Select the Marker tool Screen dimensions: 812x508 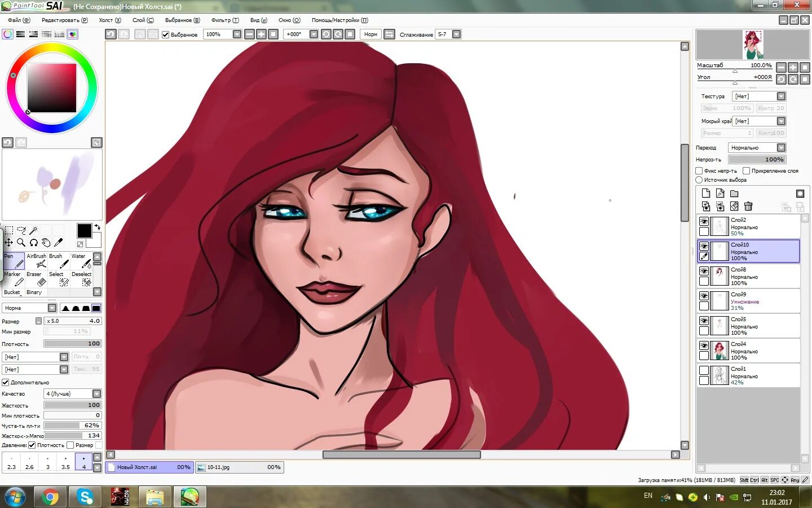[x=14, y=279]
